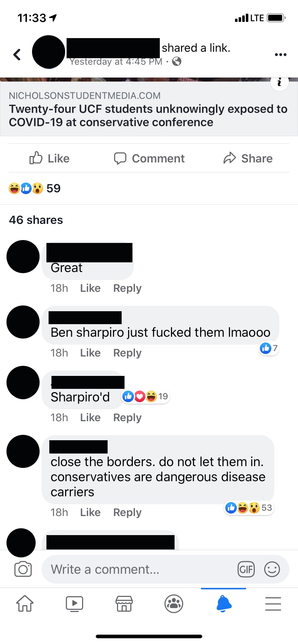The image size is (298, 644).
Task: Share the post with Share button
Action: (x=248, y=158)
